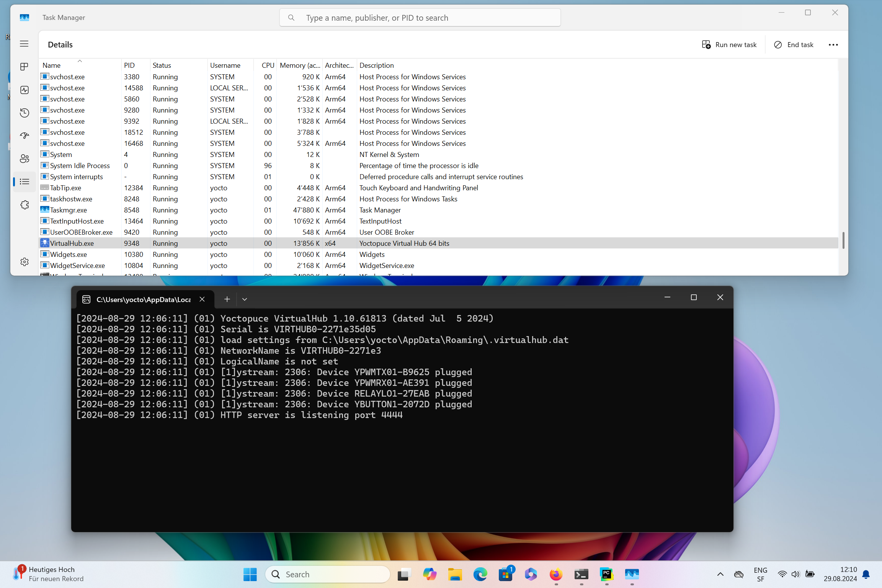This screenshot has width=882, height=588.
Task: Sort processes by Name column
Action: point(52,65)
